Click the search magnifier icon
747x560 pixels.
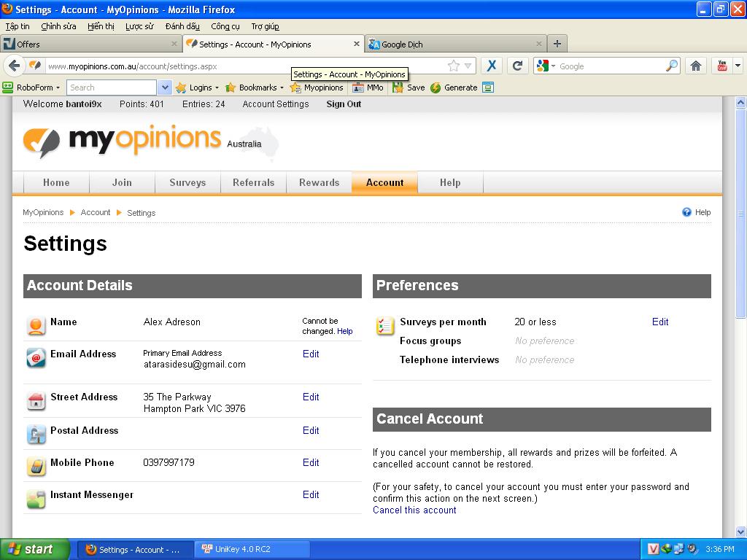(x=672, y=66)
